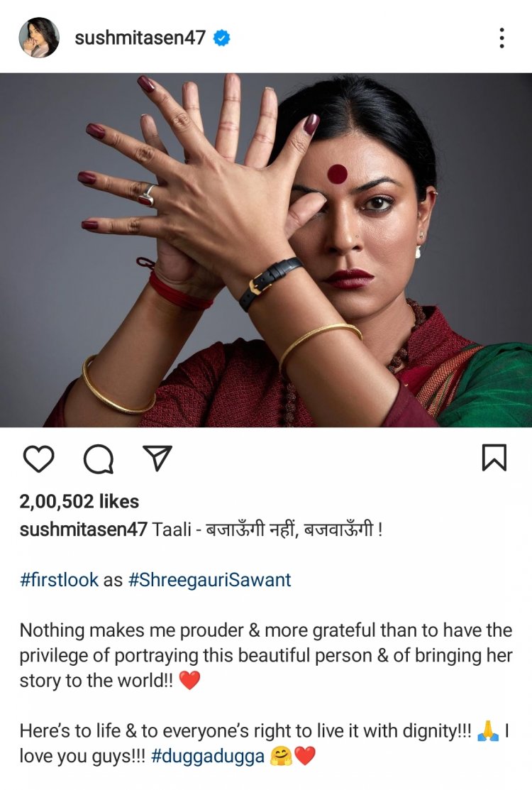Viewport: 532px width, 790px height.
Task: Tap the folded hands emoji in caption
Action: (487, 730)
